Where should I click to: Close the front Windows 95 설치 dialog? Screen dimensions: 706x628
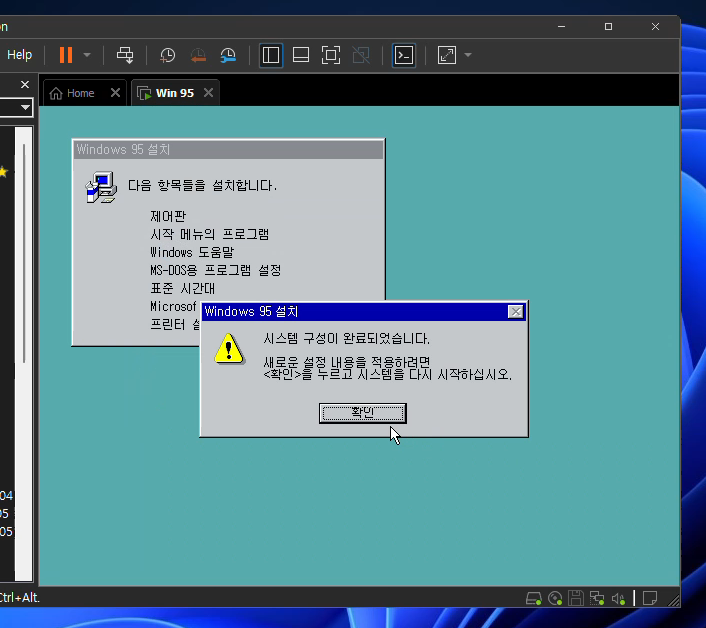coord(515,312)
